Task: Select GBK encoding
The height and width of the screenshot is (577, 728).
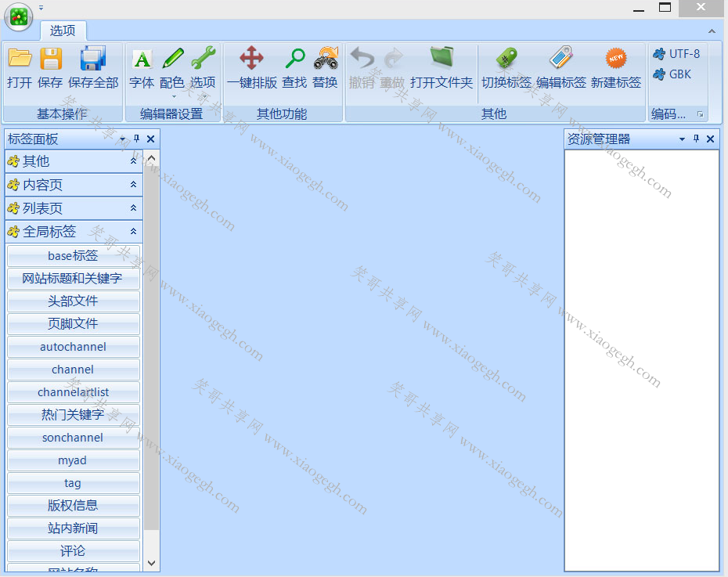Action: point(672,74)
